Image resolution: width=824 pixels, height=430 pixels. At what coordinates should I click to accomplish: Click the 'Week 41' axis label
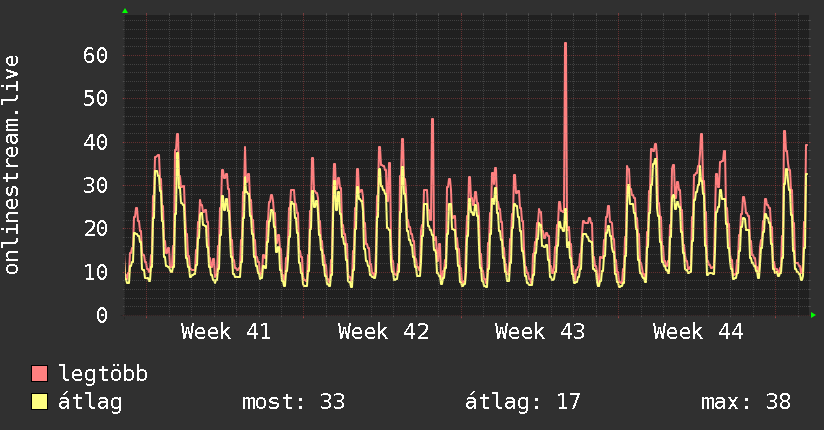click(x=225, y=332)
